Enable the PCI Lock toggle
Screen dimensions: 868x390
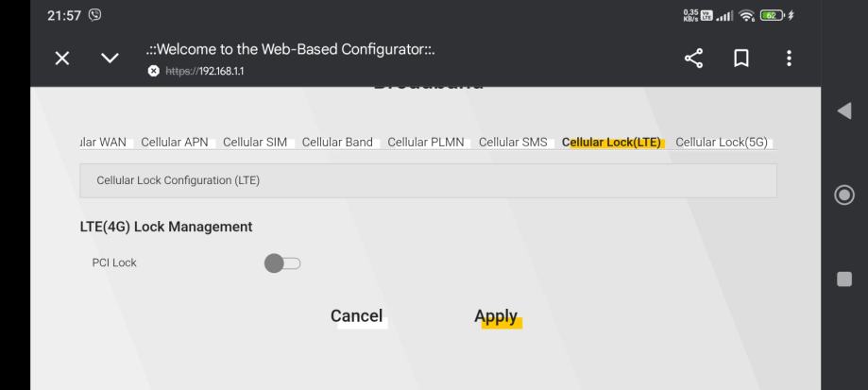[x=282, y=263]
